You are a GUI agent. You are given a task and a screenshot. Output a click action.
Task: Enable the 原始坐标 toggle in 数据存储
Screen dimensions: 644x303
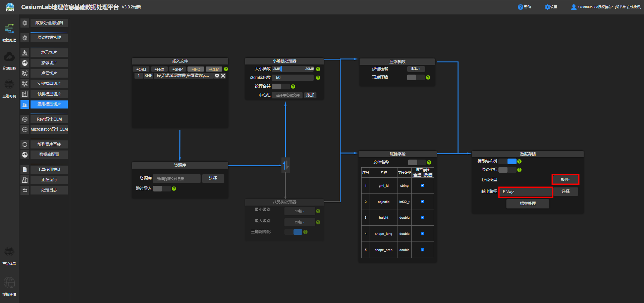[x=507, y=170]
